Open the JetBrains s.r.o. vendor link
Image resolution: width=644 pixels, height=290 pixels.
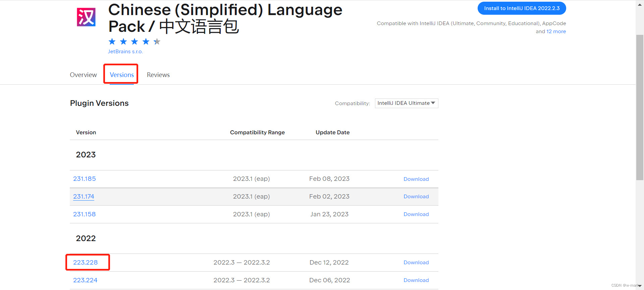125,52
